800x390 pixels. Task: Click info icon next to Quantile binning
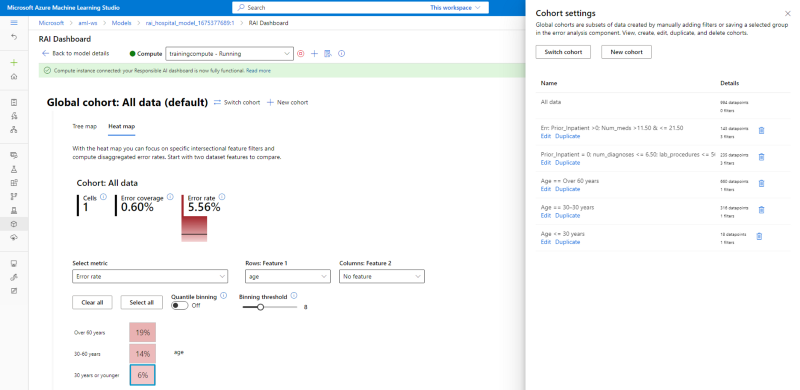[223, 296]
